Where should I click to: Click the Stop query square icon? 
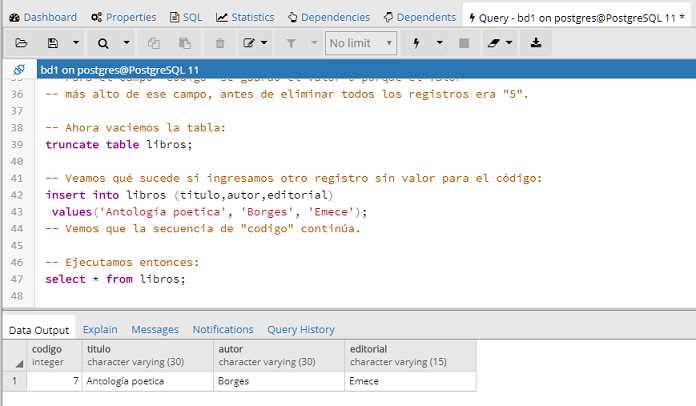(x=464, y=43)
